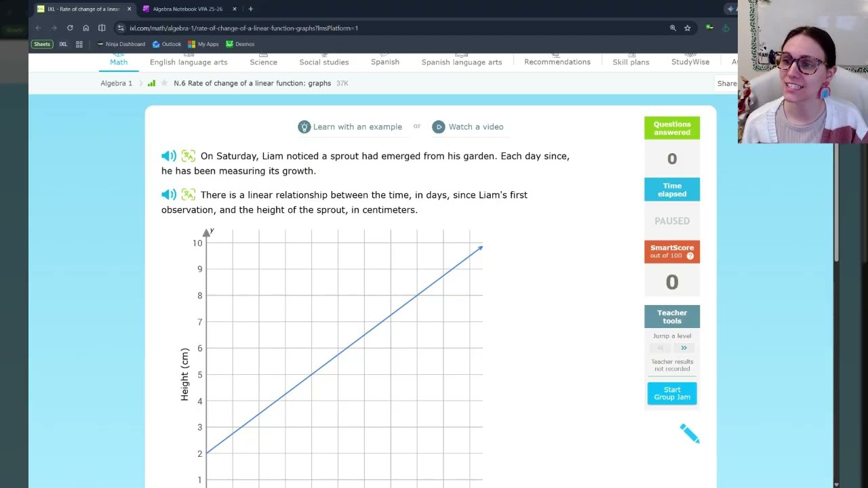The height and width of the screenshot is (488, 868).
Task: Start Group Jam
Action: coord(672,393)
